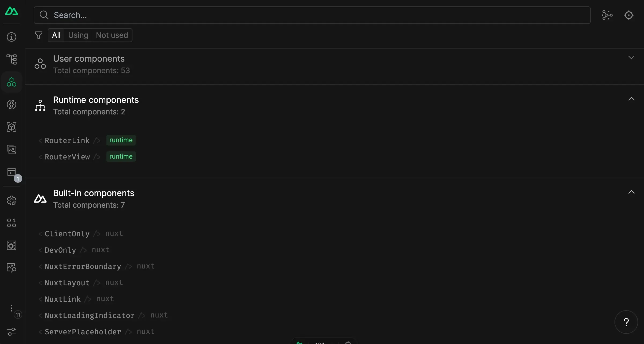This screenshot has height=344, width=644.
Task: Open the Assets image icon in sidebar
Action: click(12, 149)
